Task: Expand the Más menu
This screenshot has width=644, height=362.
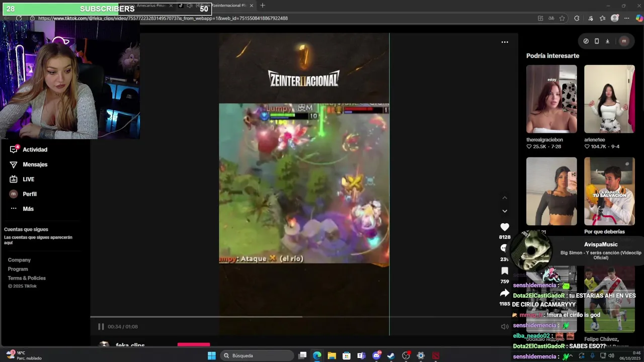Action: 22,209
